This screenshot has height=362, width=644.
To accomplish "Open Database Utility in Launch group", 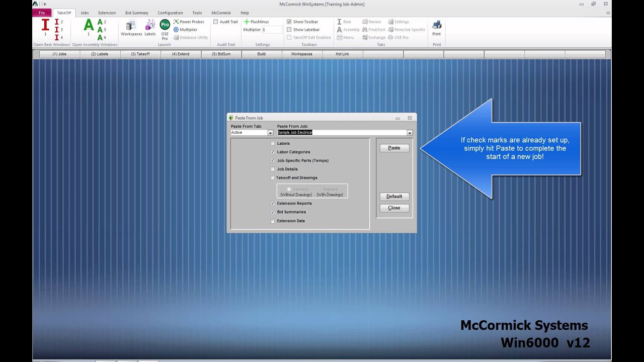I will click(x=190, y=37).
